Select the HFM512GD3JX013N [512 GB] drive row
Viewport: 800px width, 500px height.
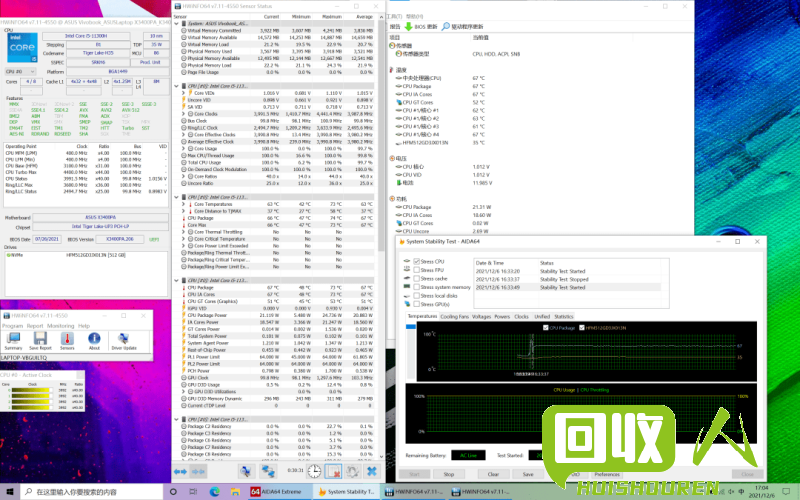point(86,255)
